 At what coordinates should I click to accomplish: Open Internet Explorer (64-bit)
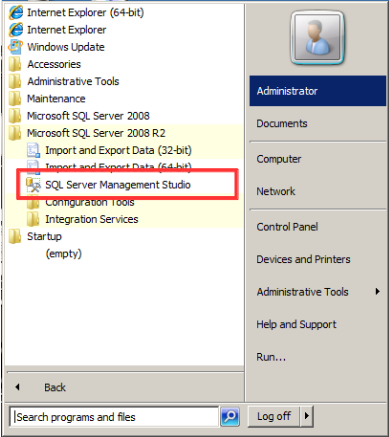(x=85, y=13)
